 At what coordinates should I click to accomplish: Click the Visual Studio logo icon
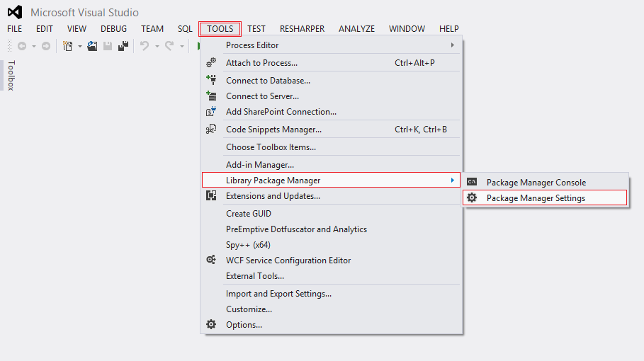pos(15,12)
